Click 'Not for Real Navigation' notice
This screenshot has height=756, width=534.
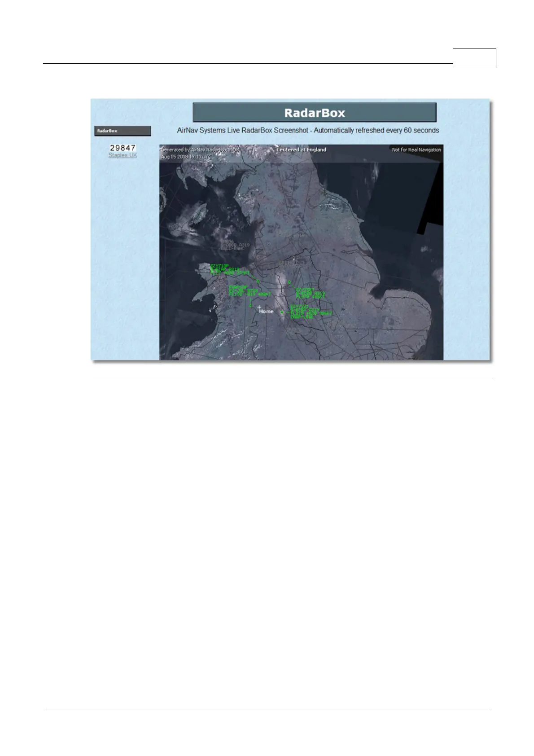416,150
